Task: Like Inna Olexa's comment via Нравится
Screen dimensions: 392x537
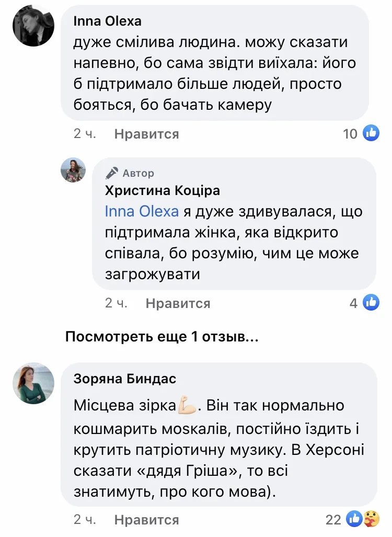Action: coord(146,134)
